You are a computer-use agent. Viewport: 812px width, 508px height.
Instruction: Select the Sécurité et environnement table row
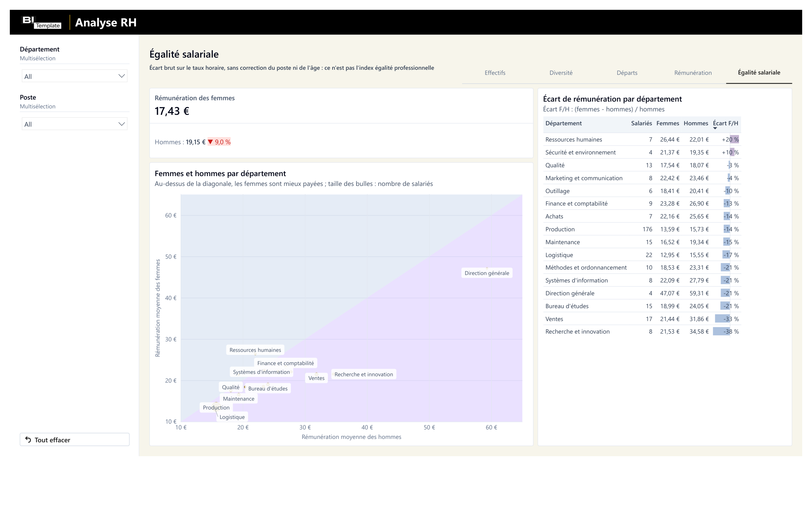pyautogui.click(x=642, y=152)
